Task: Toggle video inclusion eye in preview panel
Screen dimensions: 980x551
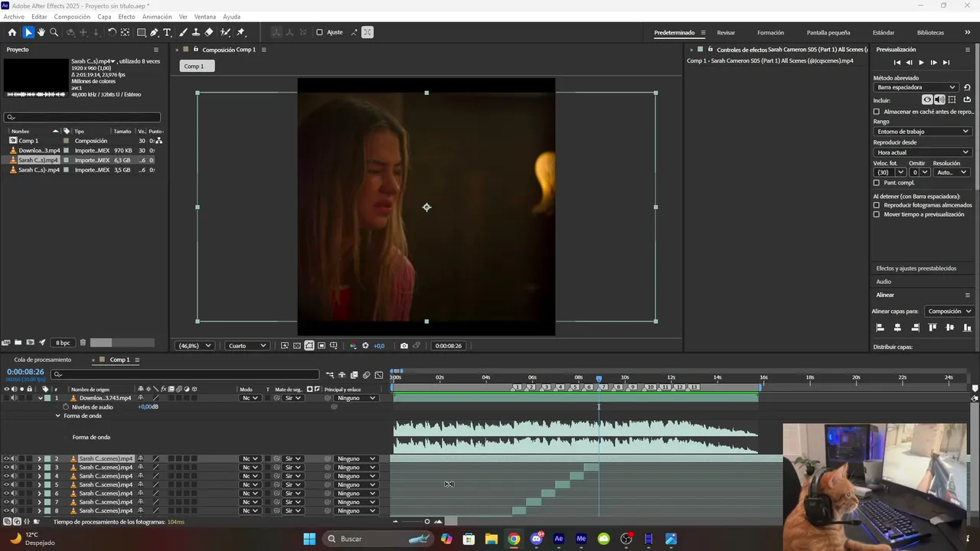Action: [927, 99]
